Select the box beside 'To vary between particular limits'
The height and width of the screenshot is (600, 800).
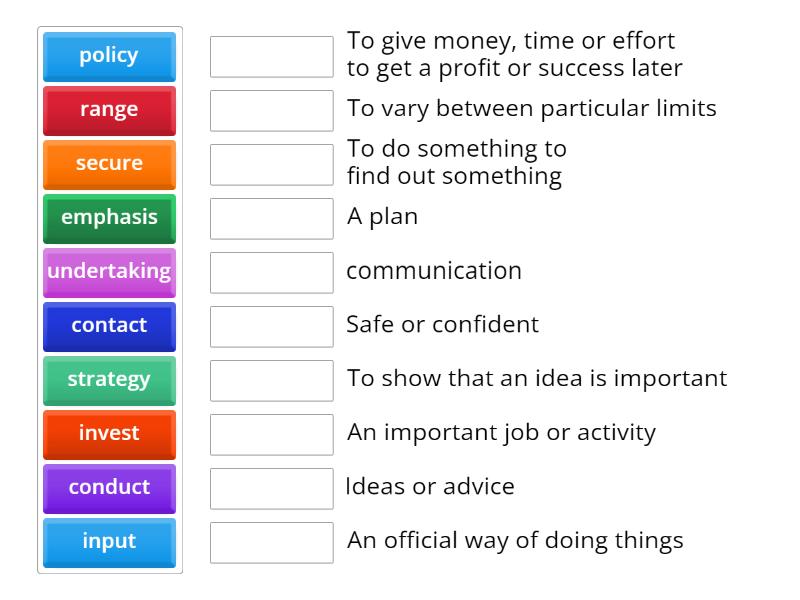tap(271, 111)
